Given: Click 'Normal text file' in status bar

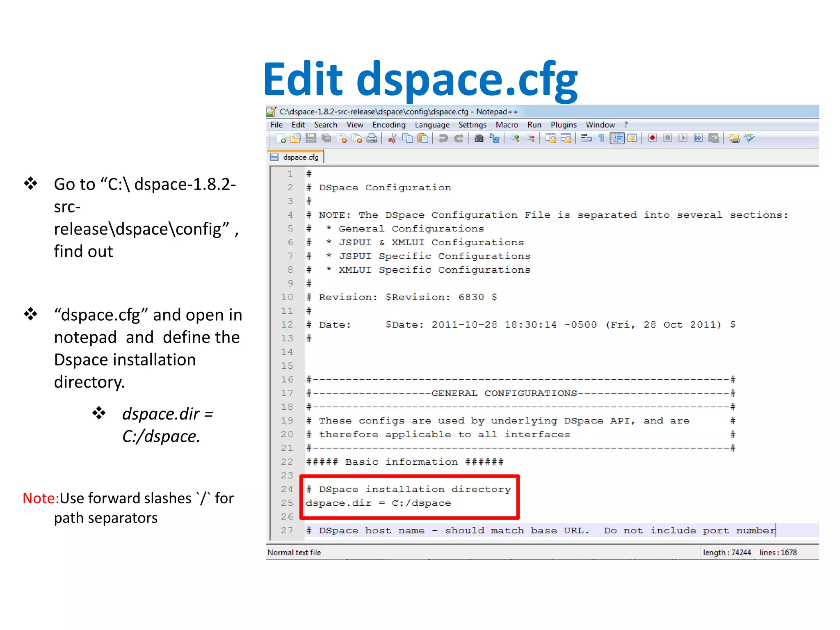Looking at the screenshot, I should [294, 552].
